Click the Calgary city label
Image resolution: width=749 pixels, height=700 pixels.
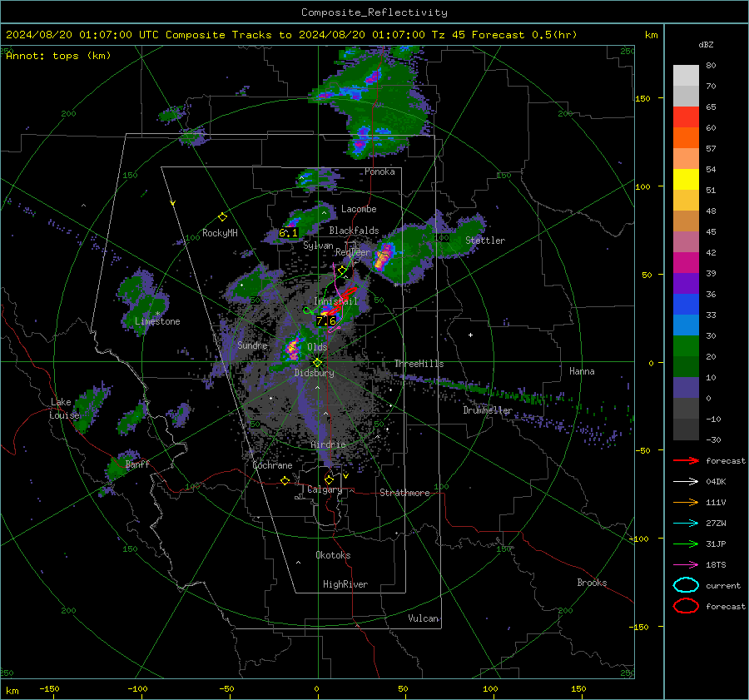325,489
